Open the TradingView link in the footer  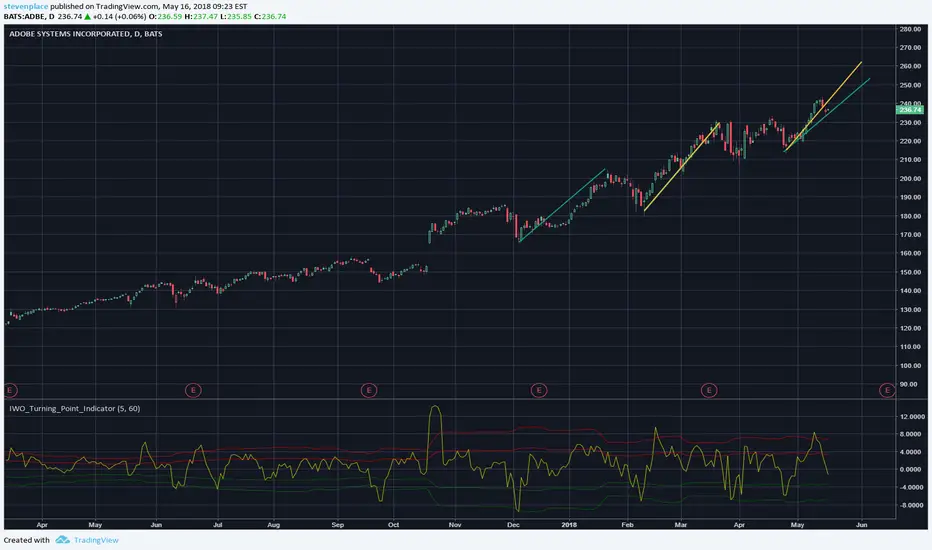(96, 540)
